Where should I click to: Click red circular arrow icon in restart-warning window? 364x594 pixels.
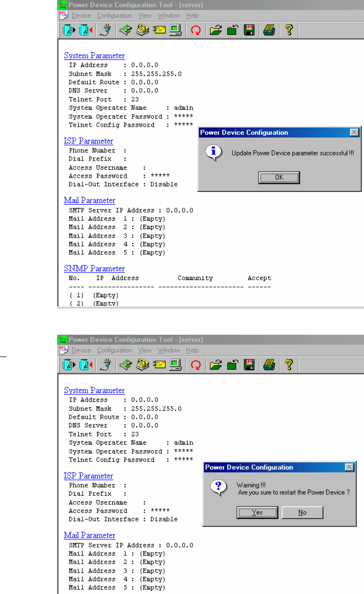coord(196,365)
